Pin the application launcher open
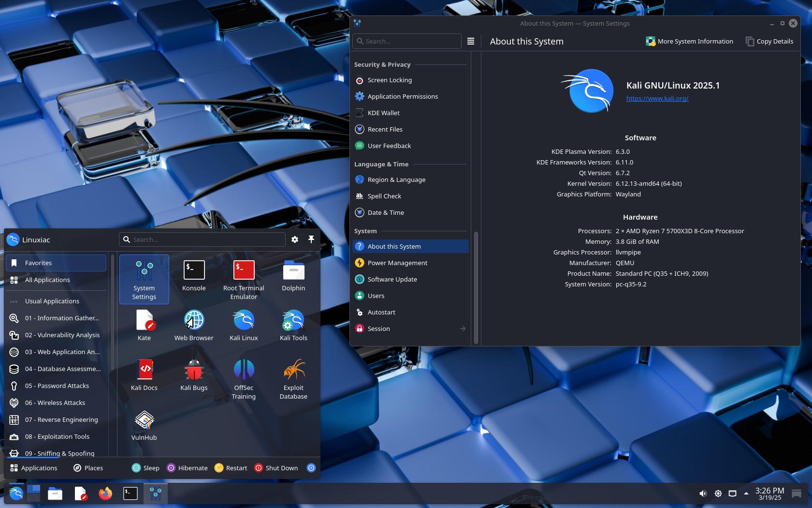Image resolution: width=812 pixels, height=508 pixels. [311, 239]
